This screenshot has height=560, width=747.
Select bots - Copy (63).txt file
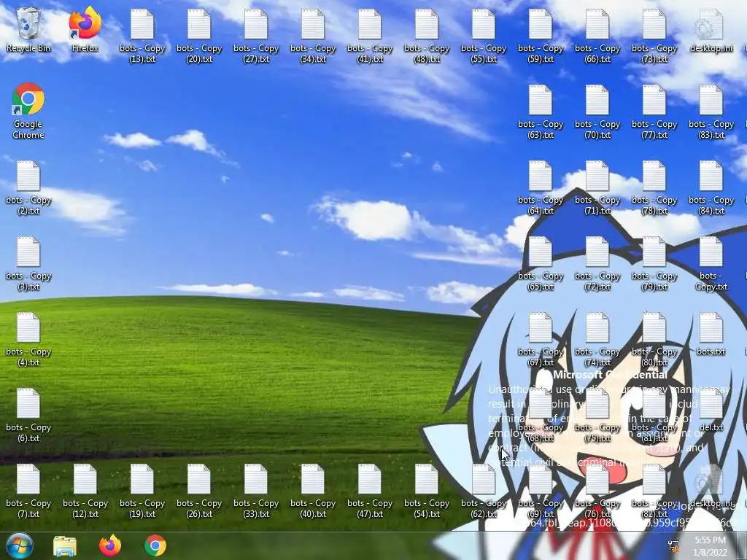[x=541, y=112]
